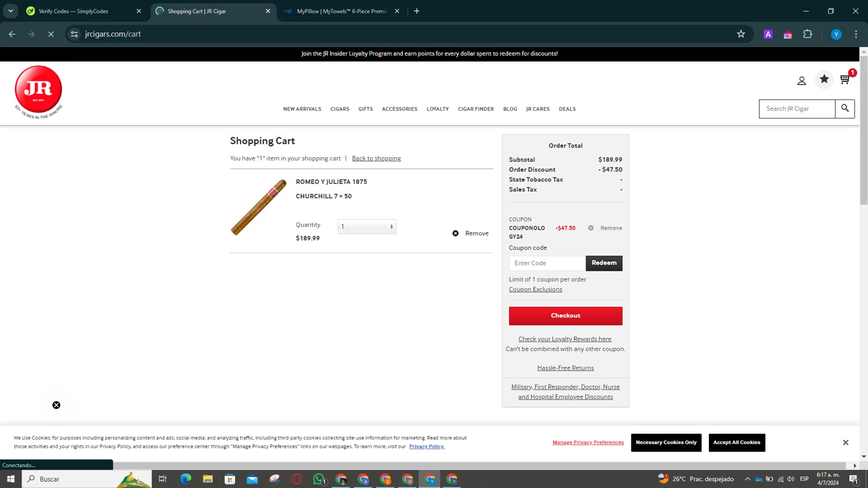
Task: Go back in browser history
Action: pyautogui.click(x=12, y=34)
